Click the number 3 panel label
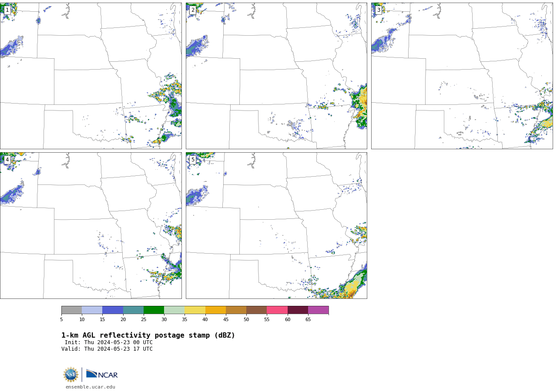 click(379, 10)
